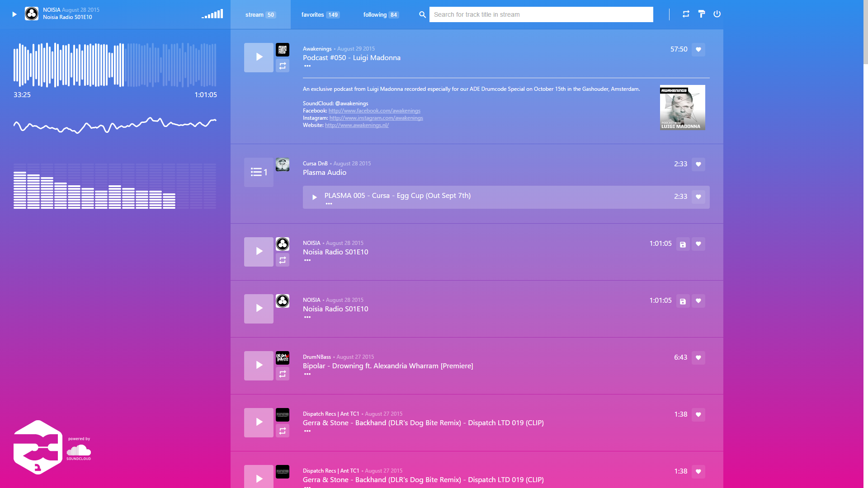Open the awakenings.nl website link

[x=357, y=125]
